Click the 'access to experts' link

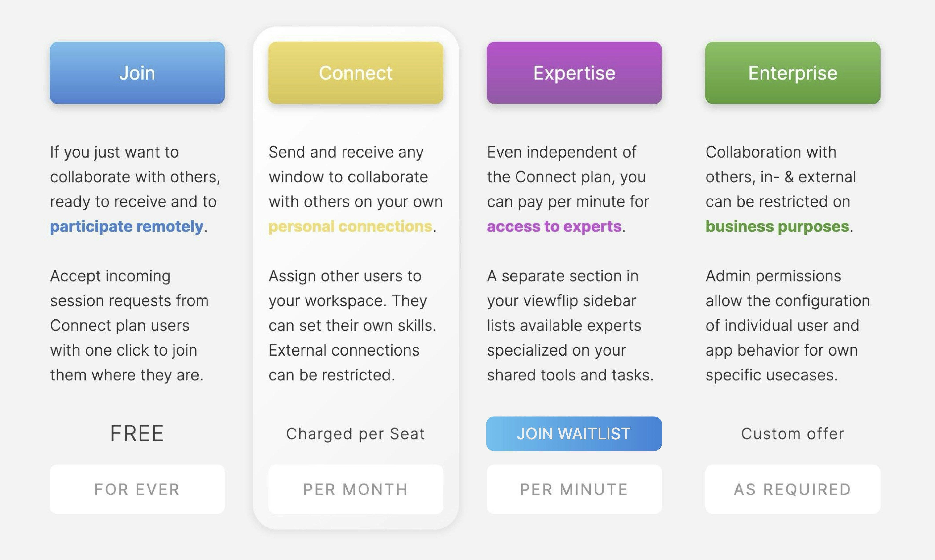554,226
